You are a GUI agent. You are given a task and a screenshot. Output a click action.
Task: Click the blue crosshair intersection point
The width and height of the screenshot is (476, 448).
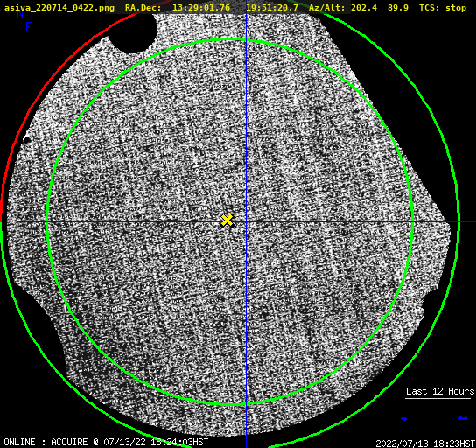tap(246, 222)
